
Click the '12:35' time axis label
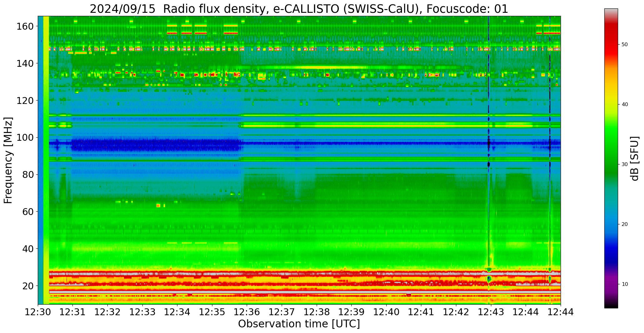coord(212,312)
